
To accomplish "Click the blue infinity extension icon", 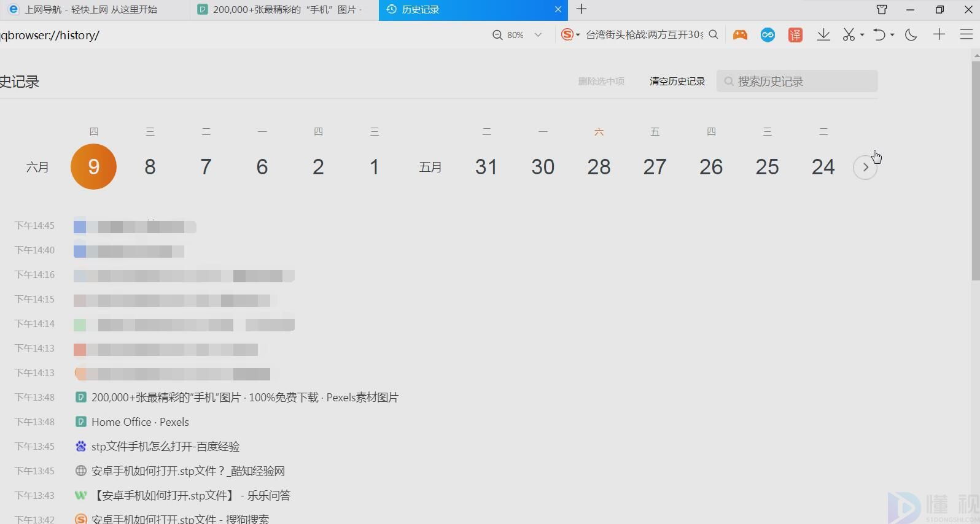I will pyautogui.click(x=768, y=35).
